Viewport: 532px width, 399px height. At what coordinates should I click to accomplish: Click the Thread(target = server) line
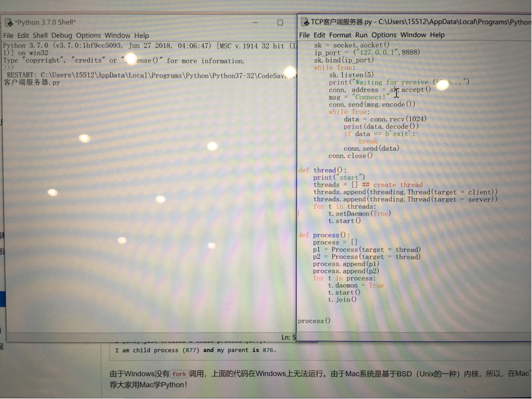point(406,200)
